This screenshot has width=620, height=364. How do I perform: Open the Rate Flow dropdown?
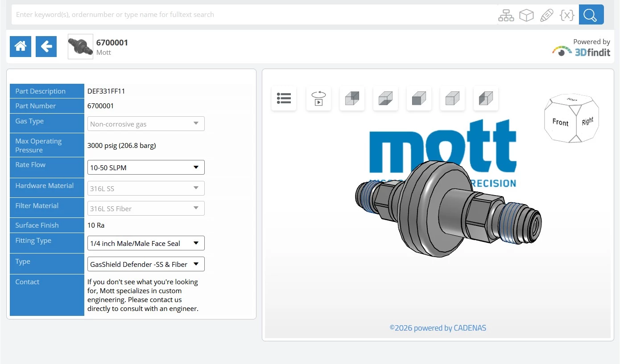tap(146, 168)
